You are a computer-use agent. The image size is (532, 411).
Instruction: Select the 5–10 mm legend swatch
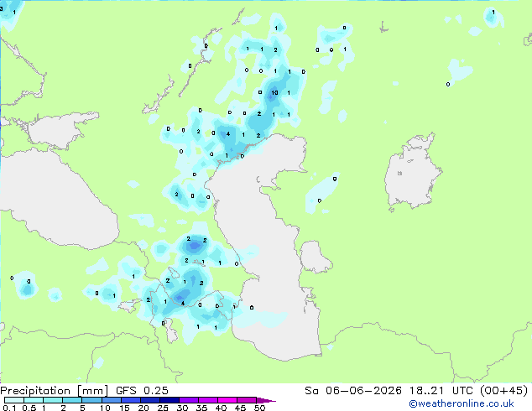(91, 400)
